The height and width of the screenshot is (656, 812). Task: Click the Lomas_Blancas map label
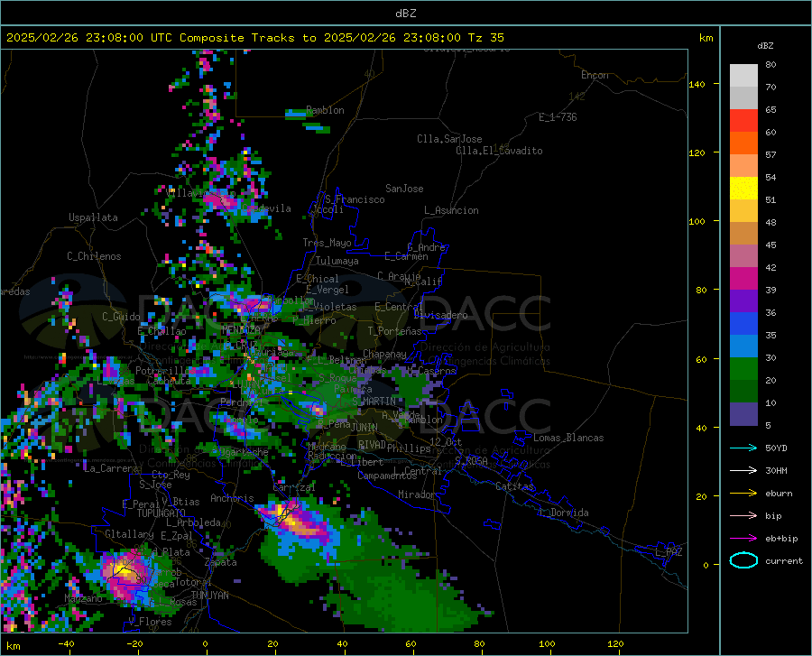568,438
